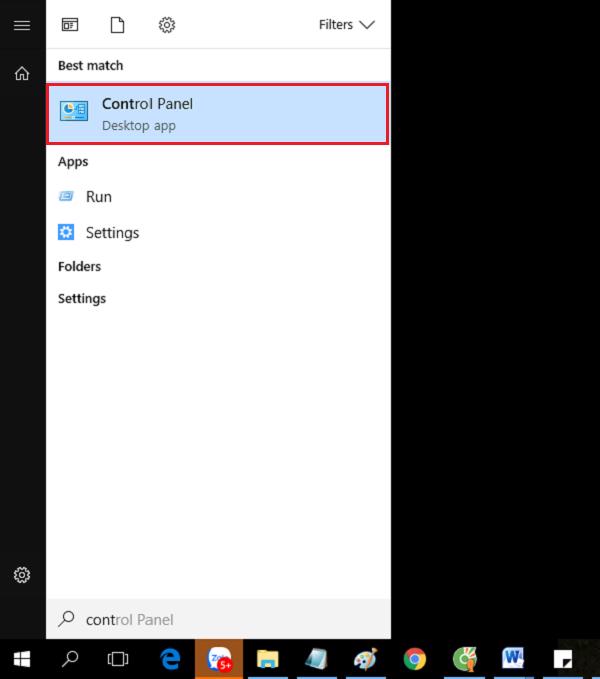Click the Windows Start button
The image size is (600, 679).
pyautogui.click(x=22, y=659)
